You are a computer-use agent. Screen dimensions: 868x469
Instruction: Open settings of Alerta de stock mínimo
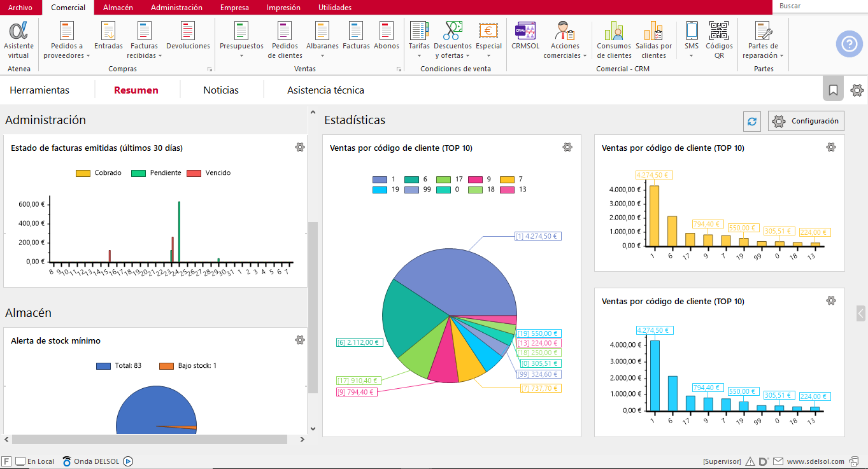tap(300, 340)
